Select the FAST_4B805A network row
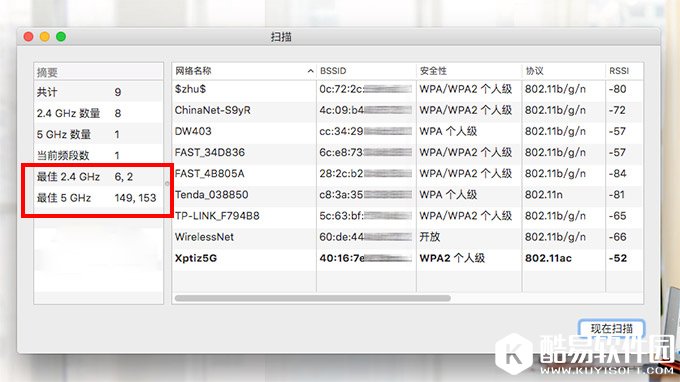The image size is (680, 382). click(407, 174)
